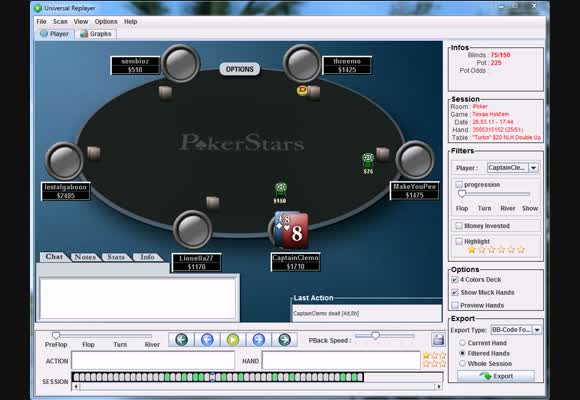Click in the HAND text field

click(x=341, y=360)
